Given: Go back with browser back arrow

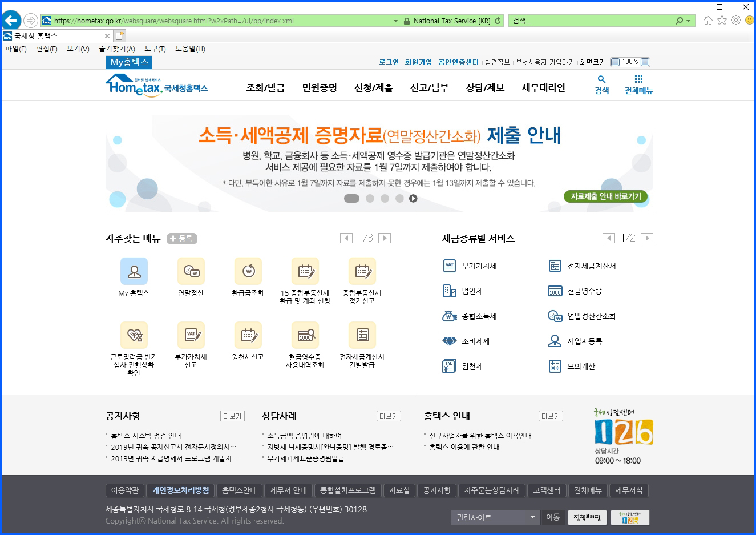Looking at the screenshot, I should click(x=11, y=21).
